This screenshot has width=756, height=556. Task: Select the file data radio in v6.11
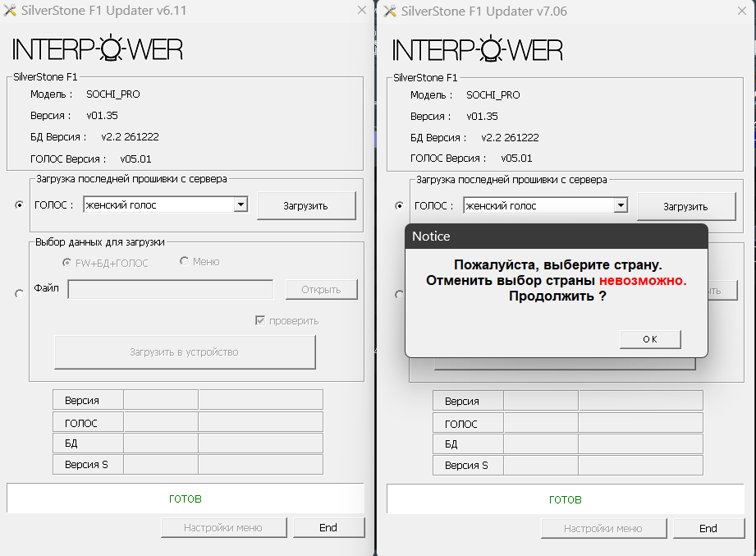pos(20,294)
